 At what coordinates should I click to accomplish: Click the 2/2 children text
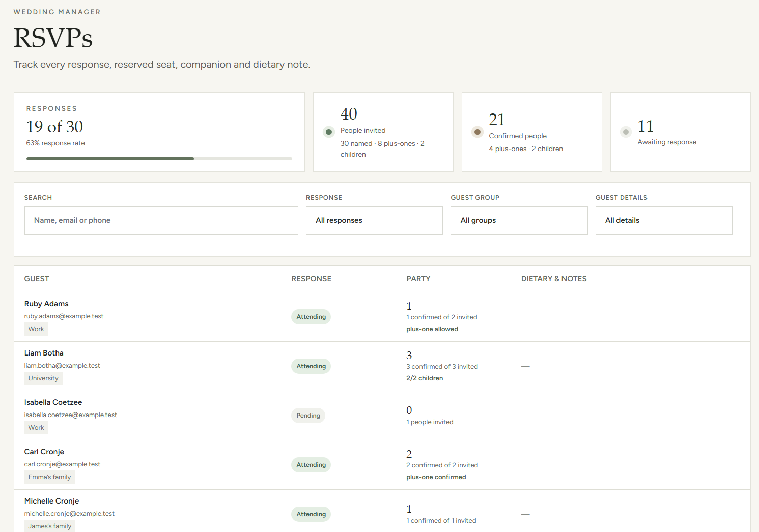(x=425, y=378)
